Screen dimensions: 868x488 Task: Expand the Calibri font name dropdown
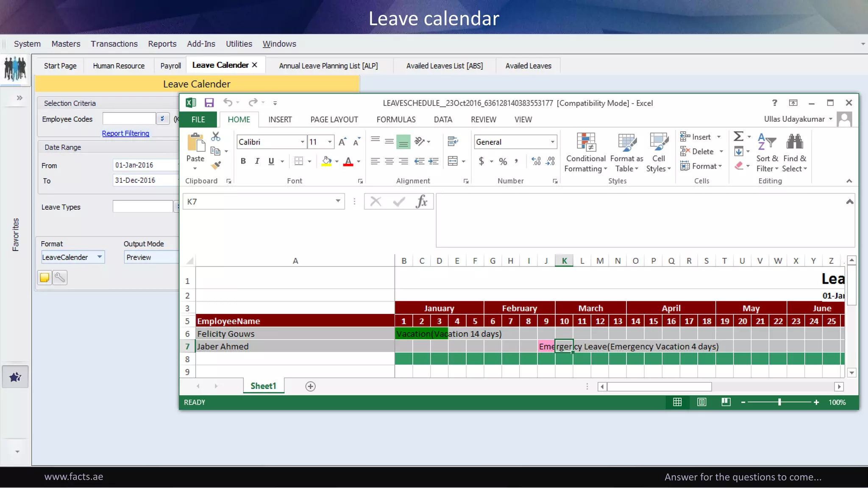(x=302, y=142)
